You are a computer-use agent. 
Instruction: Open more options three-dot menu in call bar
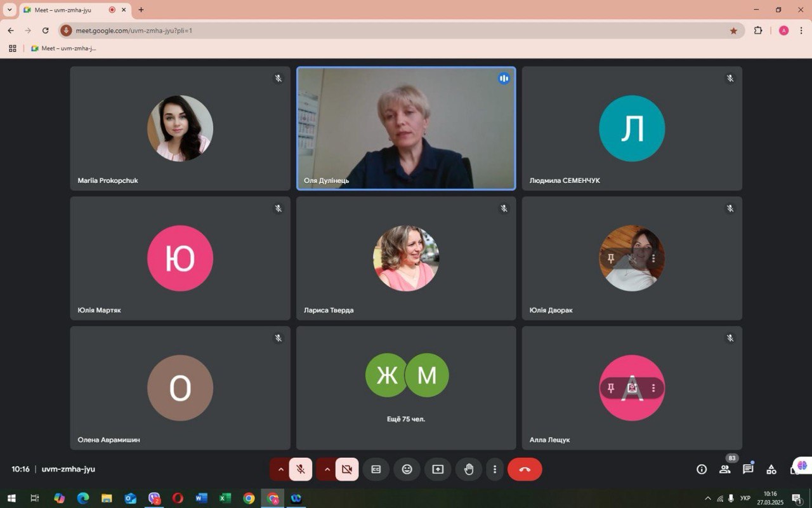click(x=495, y=469)
